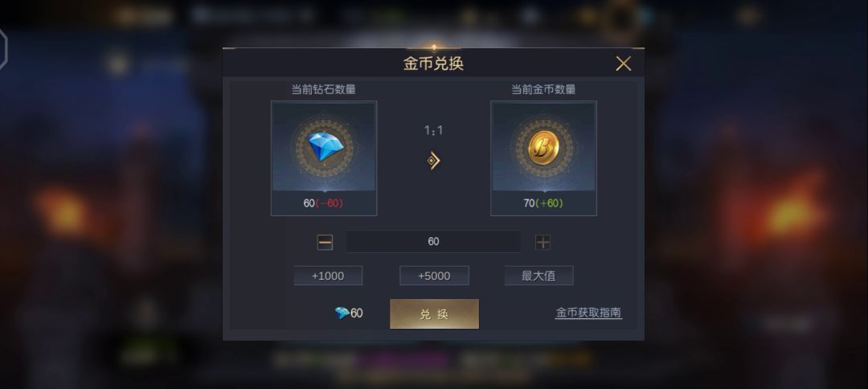Click the golden exchange arrow between the panels

[x=433, y=161]
